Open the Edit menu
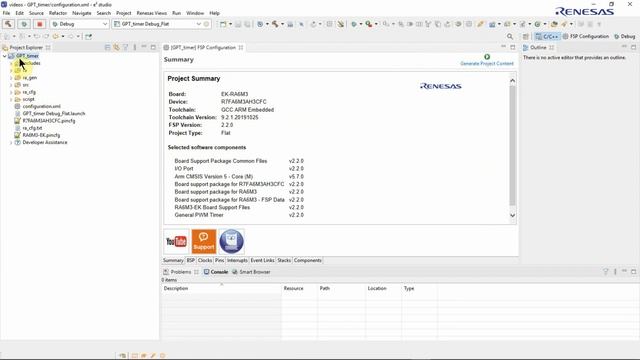Viewport: 640px width, 360px height. tap(20, 13)
